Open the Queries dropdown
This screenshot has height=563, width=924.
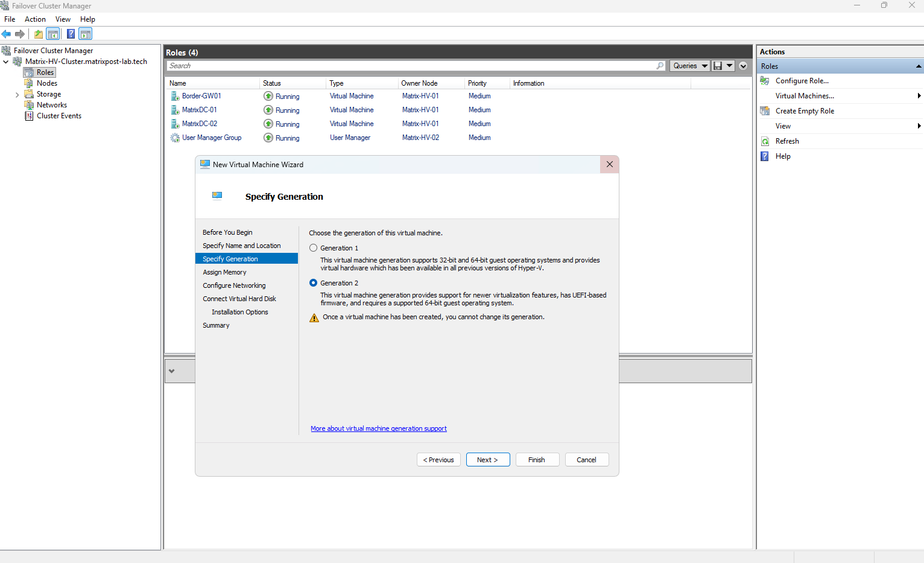pos(689,66)
